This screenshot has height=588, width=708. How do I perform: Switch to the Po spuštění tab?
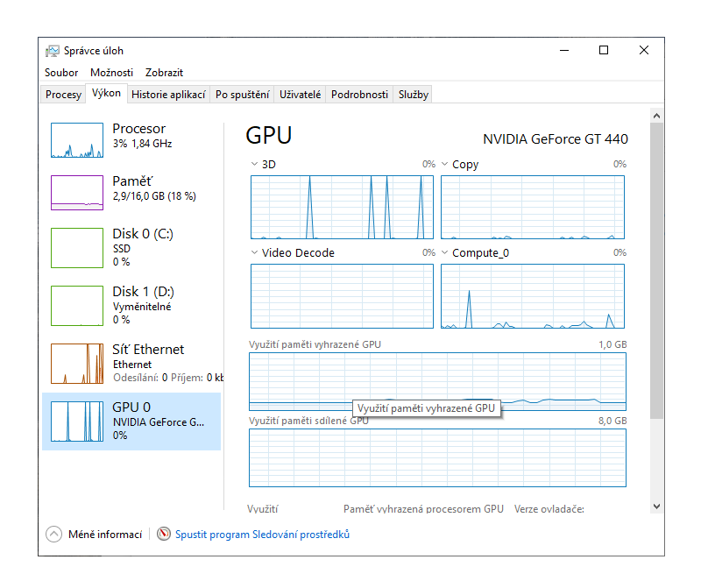tap(242, 95)
